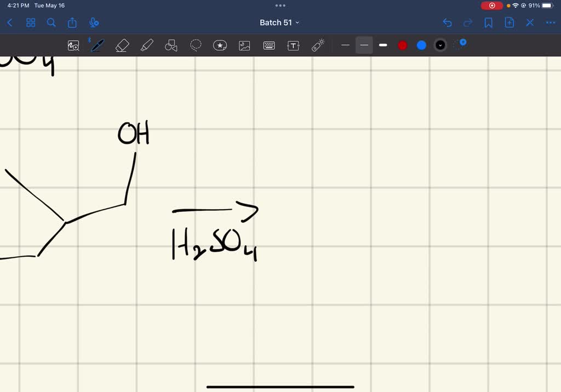
Task: Open the Elements sticker tool
Action: click(220, 45)
